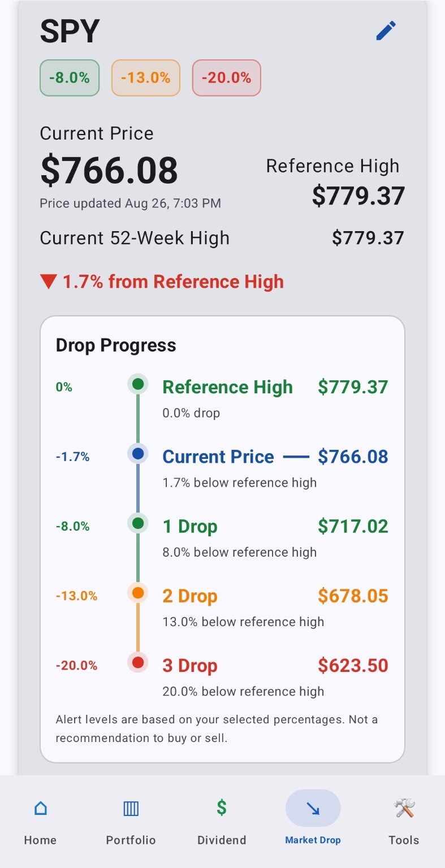Tap the alert levels disclaimer note
445x868 pixels.
tap(217, 728)
